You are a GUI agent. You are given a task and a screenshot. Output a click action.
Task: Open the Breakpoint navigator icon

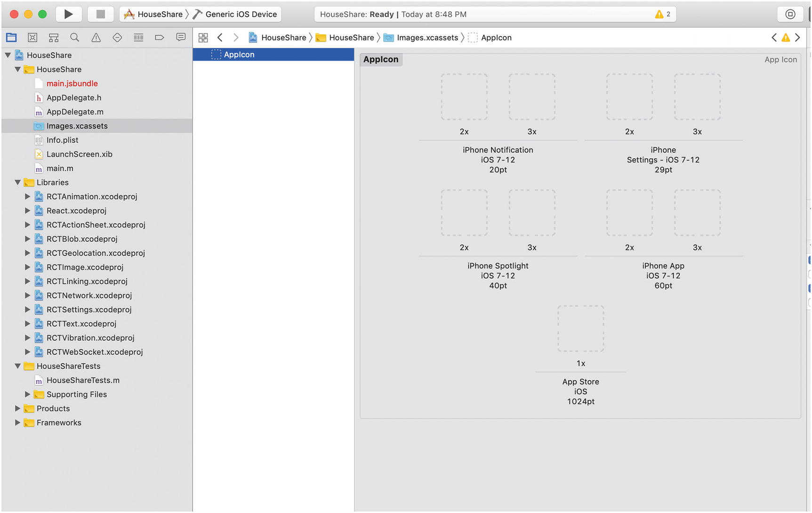pyautogui.click(x=160, y=38)
